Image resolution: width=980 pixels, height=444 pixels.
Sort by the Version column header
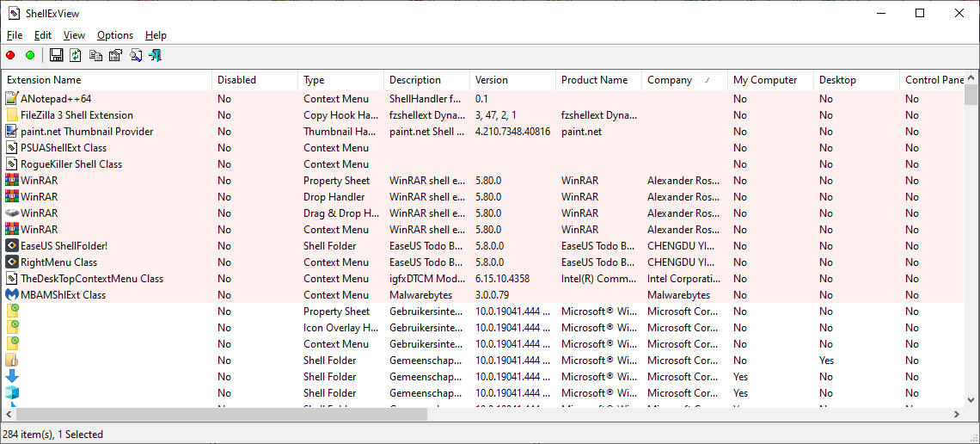(x=513, y=80)
